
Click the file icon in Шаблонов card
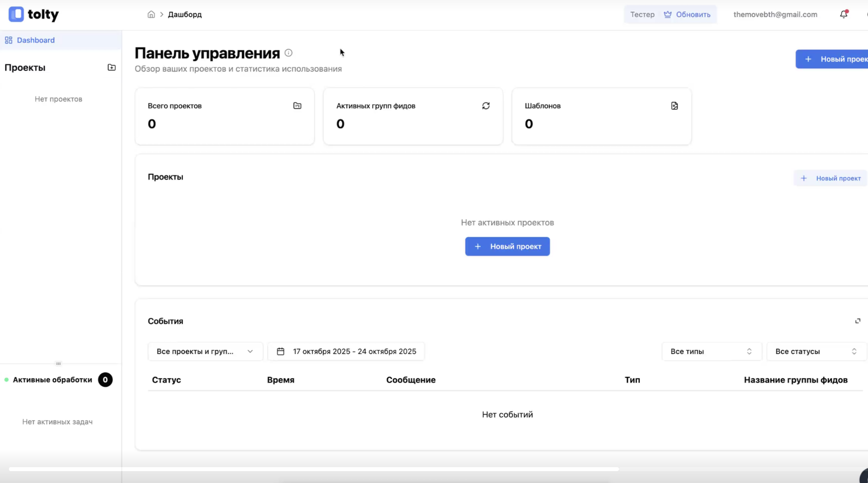coord(674,106)
